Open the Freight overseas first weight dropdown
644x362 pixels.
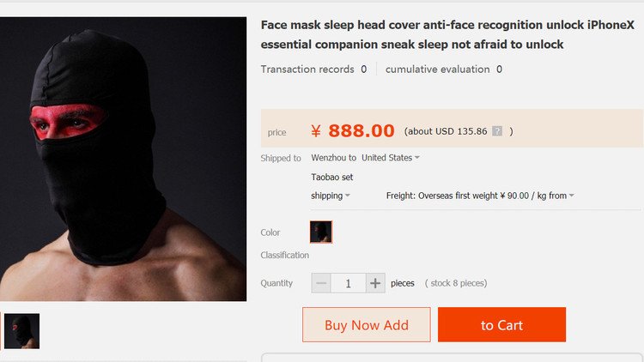pyautogui.click(x=480, y=196)
